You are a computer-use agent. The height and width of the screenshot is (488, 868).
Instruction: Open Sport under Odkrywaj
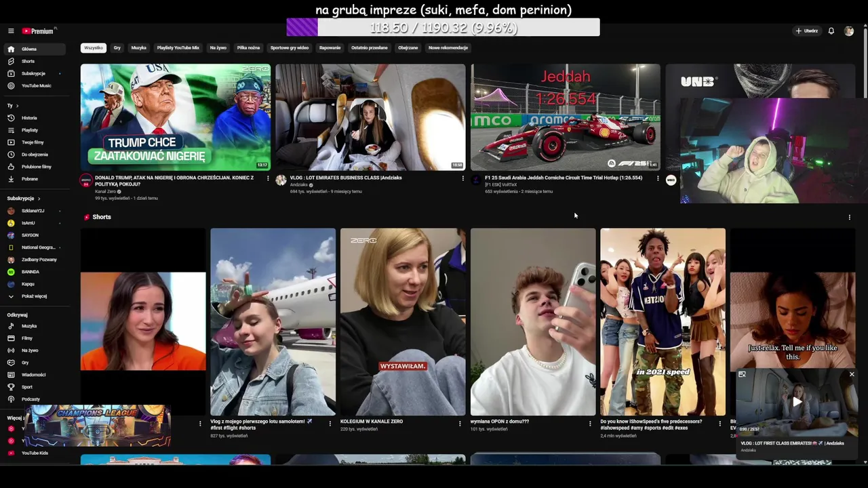(36, 387)
